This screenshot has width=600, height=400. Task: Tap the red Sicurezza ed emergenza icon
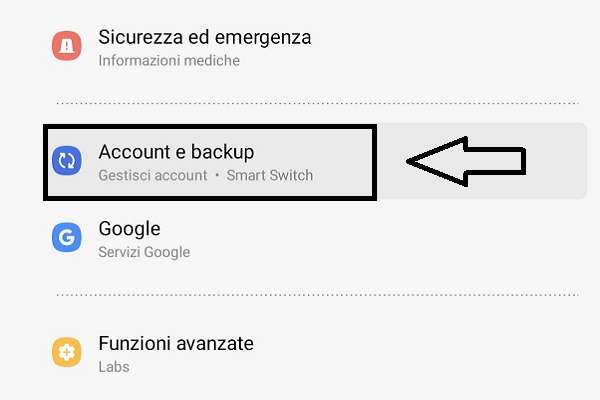[67, 46]
